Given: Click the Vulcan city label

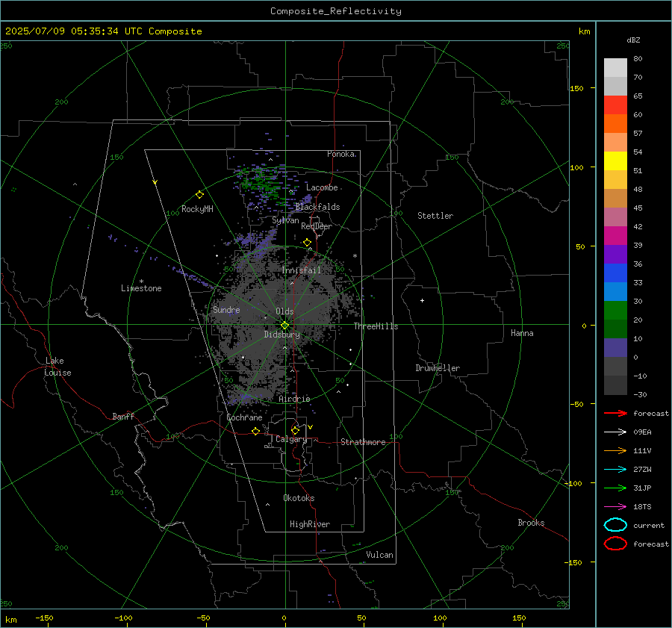Looking at the screenshot, I should 379,555.
